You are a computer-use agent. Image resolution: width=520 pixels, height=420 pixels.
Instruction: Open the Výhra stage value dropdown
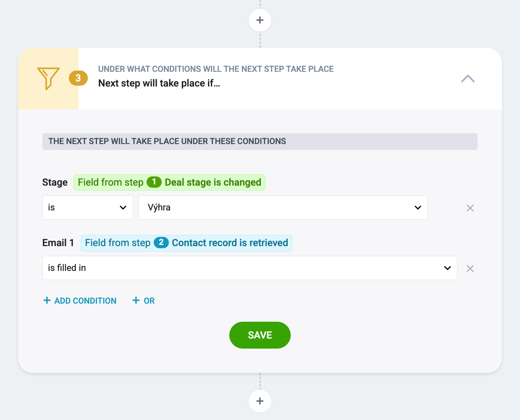tap(283, 207)
